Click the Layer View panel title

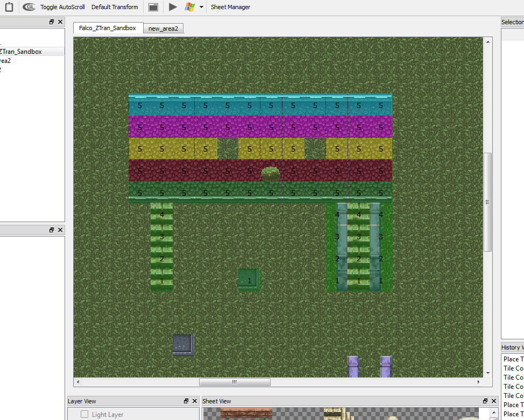point(82,401)
